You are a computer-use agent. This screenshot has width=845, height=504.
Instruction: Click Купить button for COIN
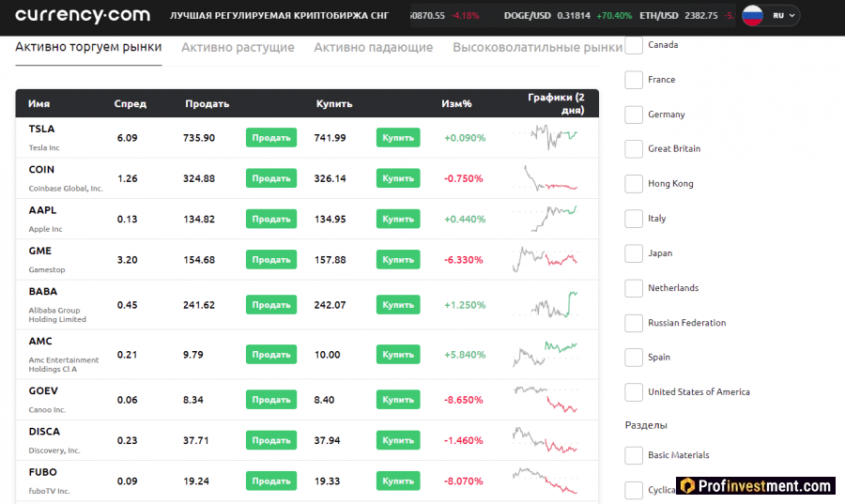click(398, 178)
